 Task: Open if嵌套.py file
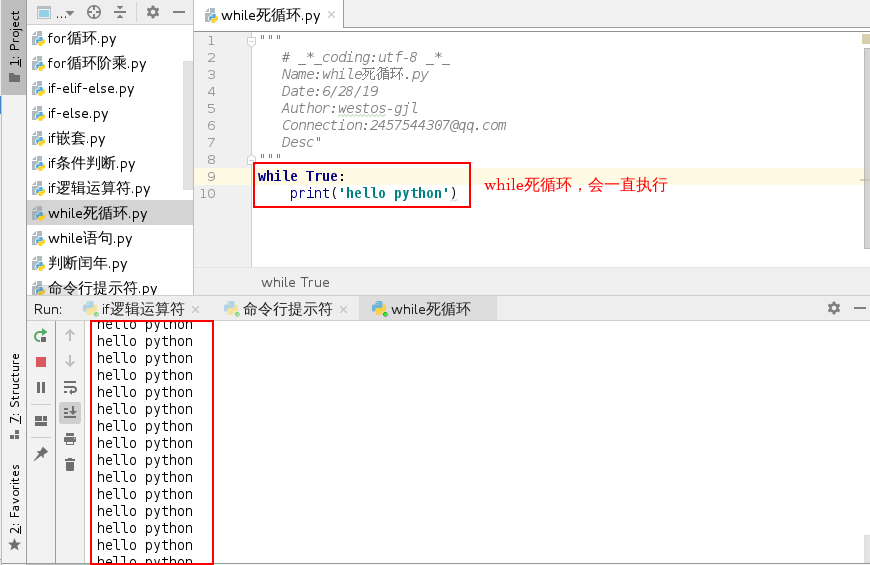point(69,138)
